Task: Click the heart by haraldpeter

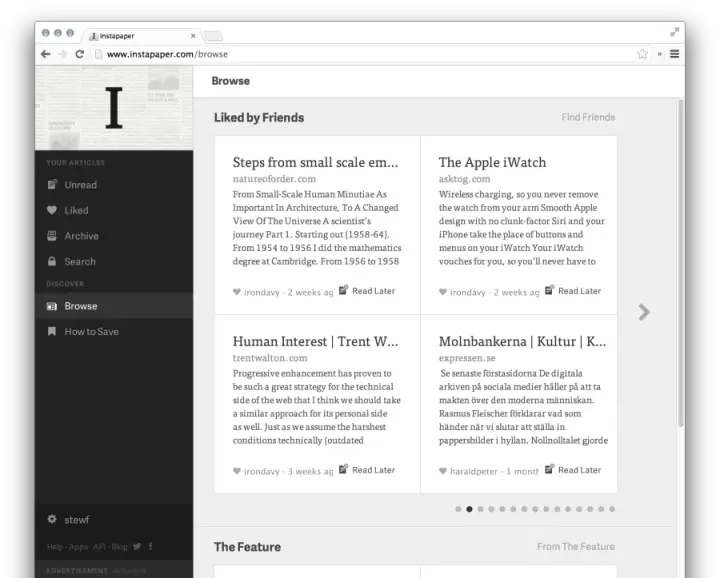Action: click(x=443, y=471)
